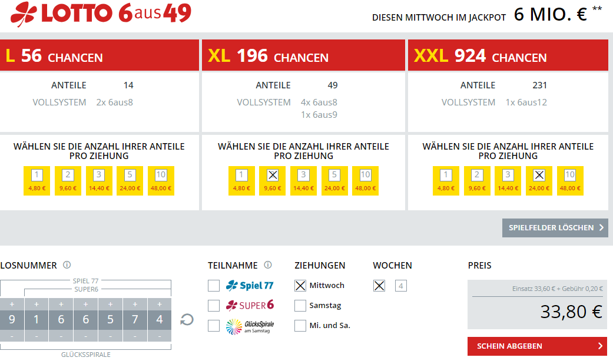Select 10 Anteile for 48,00 € in XXL
613x364 pixels.
coord(570,181)
